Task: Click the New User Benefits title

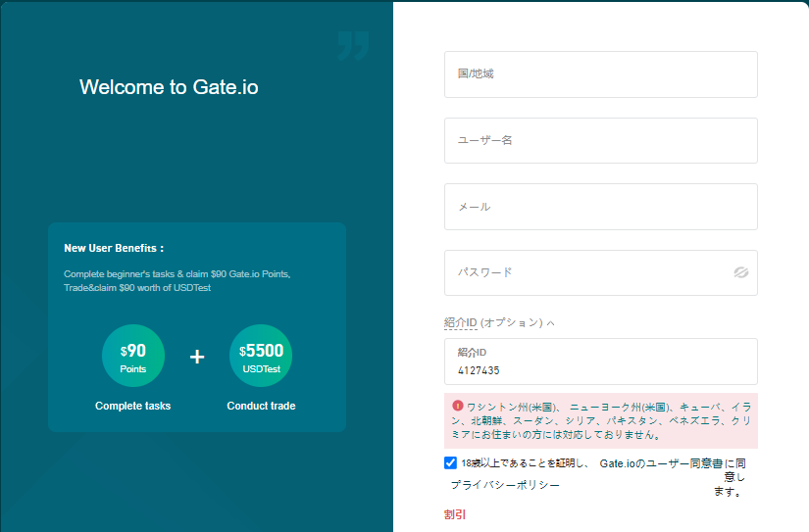Action: (x=114, y=248)
